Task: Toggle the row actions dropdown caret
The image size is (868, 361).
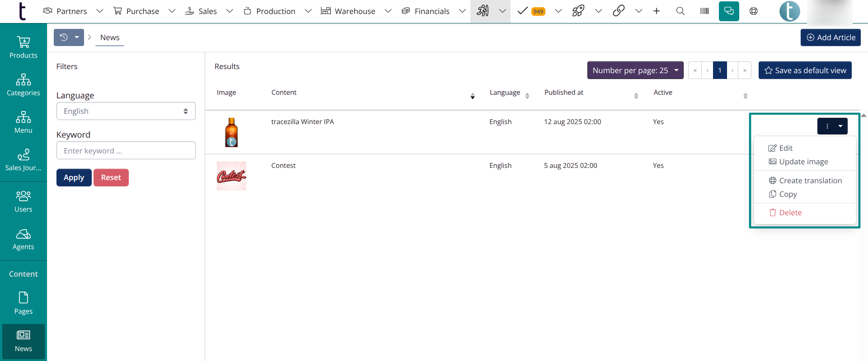Action: pos(840,126)
